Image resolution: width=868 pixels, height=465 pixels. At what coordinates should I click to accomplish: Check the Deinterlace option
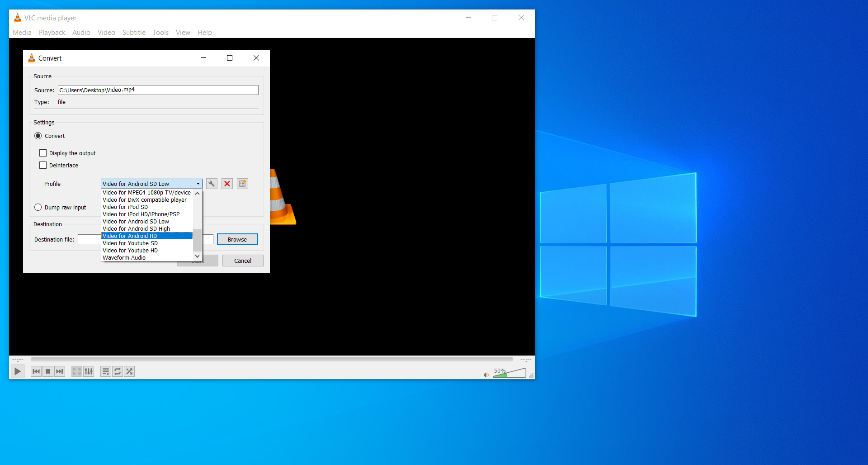point(43,165)
